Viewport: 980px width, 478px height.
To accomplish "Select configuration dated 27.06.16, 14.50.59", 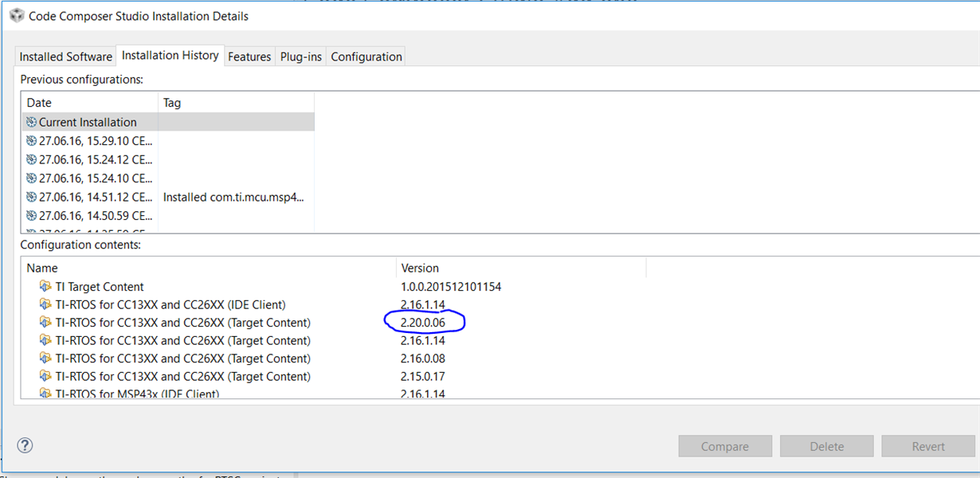I will 168,215.
